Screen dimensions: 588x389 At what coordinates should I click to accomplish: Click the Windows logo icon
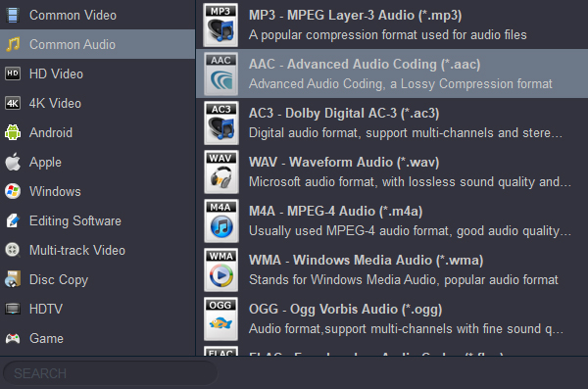pos(13,191)
